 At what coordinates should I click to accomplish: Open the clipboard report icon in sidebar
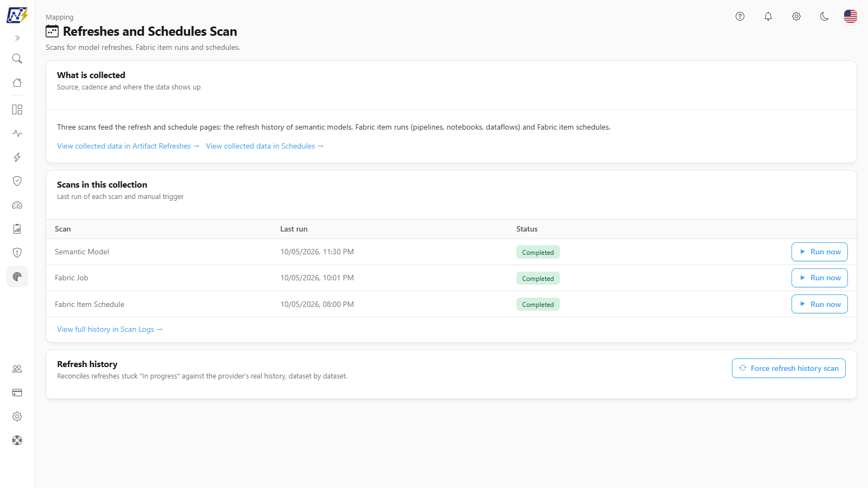17,229
